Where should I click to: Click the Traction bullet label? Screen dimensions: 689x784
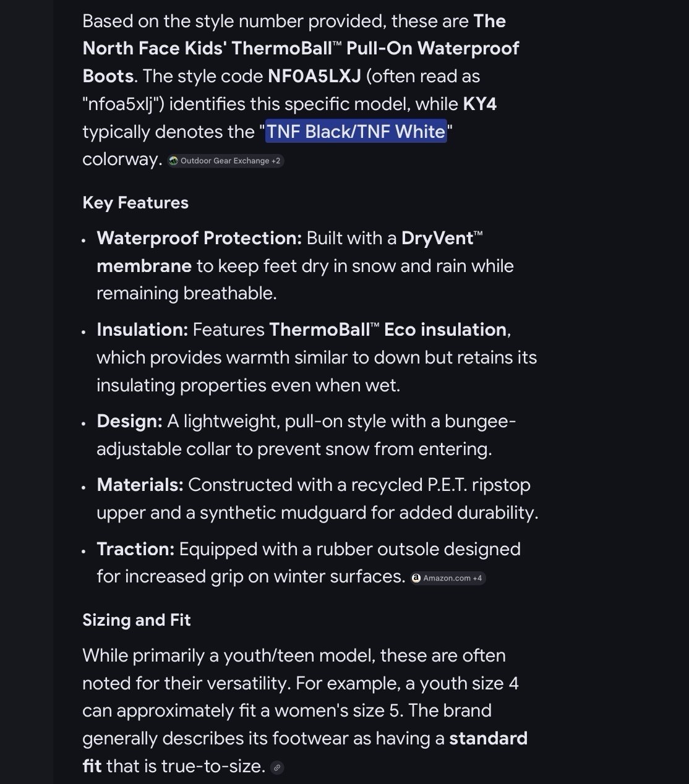tap(135, 549)
